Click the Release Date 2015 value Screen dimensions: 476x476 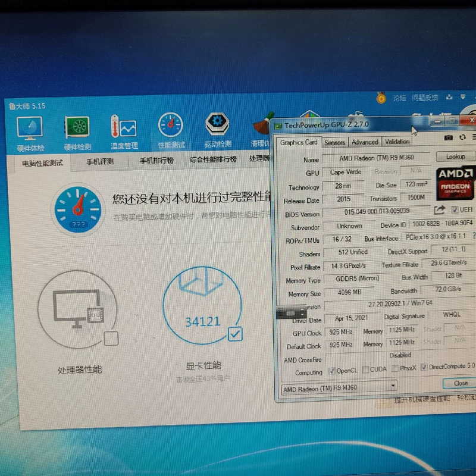(x=343, y=199)
